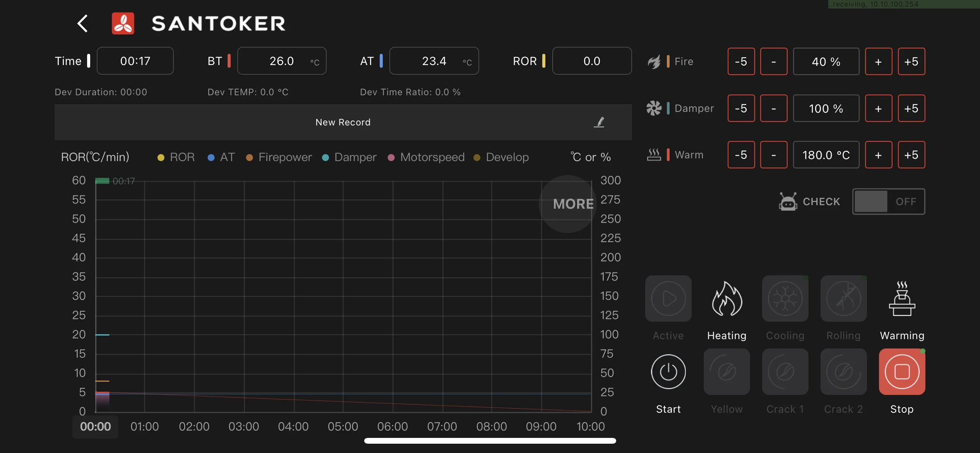Screen dimensions: 980x453
Task: Expand the MORE overlay on chart
Action: [x=569, y=204]
